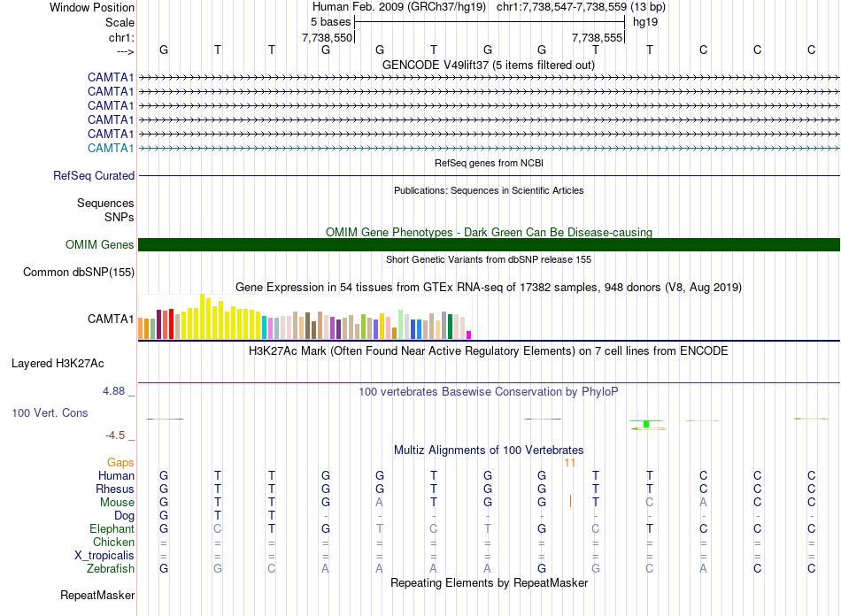841x616 pixels.
Task: Click the Multiz Alignments of 100 Vertebrates title
Action: click(489, 450)
